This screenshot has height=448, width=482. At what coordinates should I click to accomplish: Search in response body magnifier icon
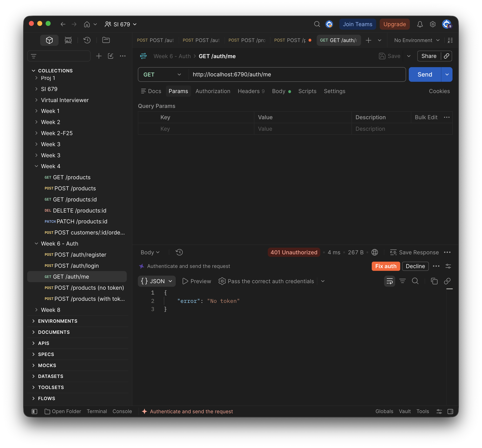[415, 281]
